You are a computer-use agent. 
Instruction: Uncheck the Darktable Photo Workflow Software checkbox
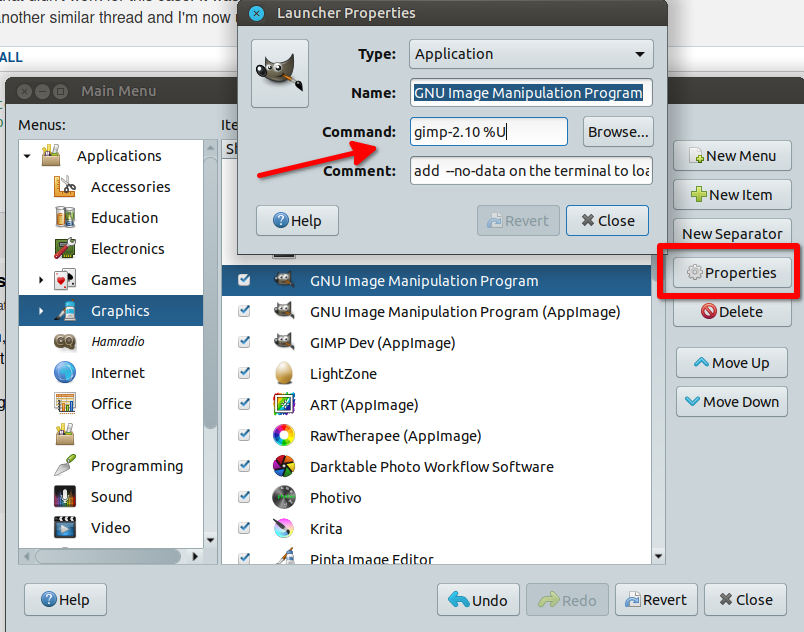245,466
